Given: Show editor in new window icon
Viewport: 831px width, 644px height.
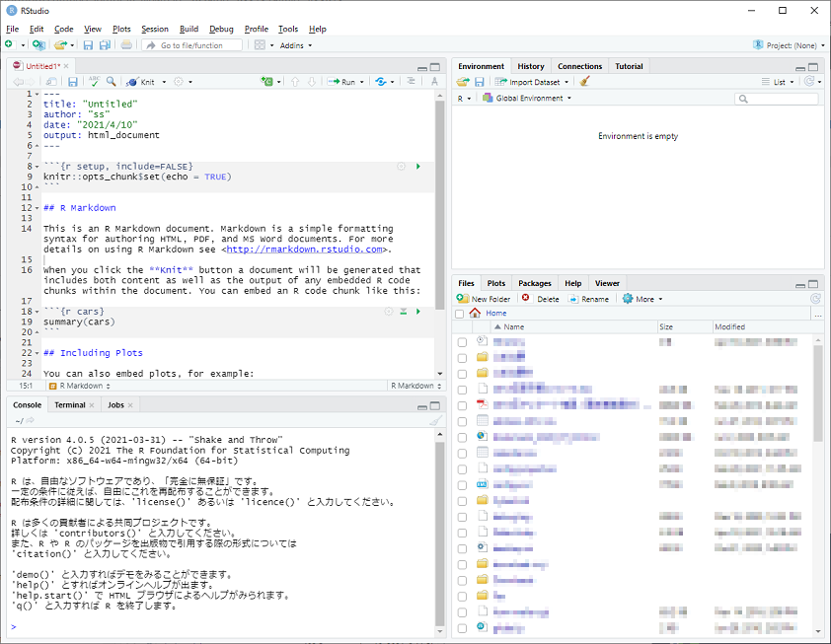Looking at the screenshot, I should click(51, 82).
